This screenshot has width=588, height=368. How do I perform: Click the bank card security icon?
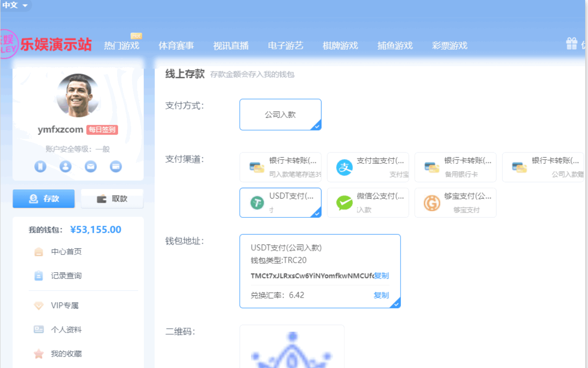(x=116, y=166)
